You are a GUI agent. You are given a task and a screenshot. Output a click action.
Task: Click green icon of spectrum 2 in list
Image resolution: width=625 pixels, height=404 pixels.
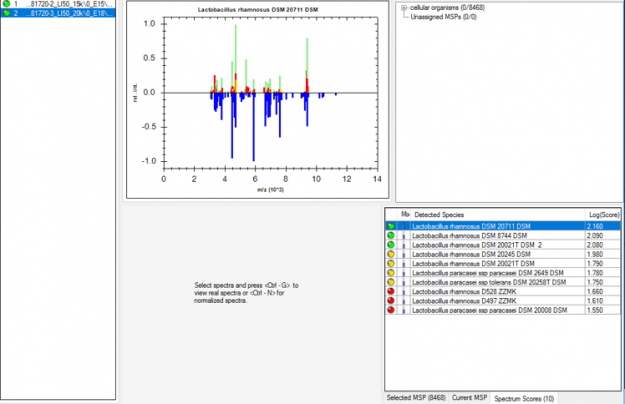6,14
